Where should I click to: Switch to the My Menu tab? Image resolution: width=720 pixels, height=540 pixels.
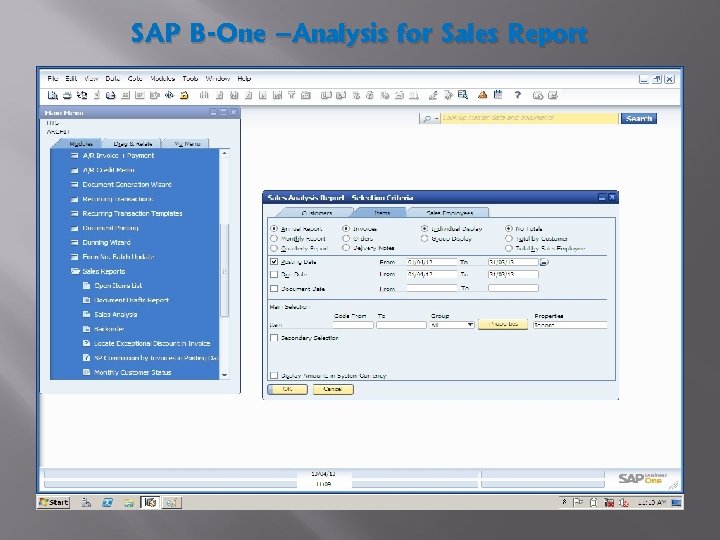click(x=187, y=144)
